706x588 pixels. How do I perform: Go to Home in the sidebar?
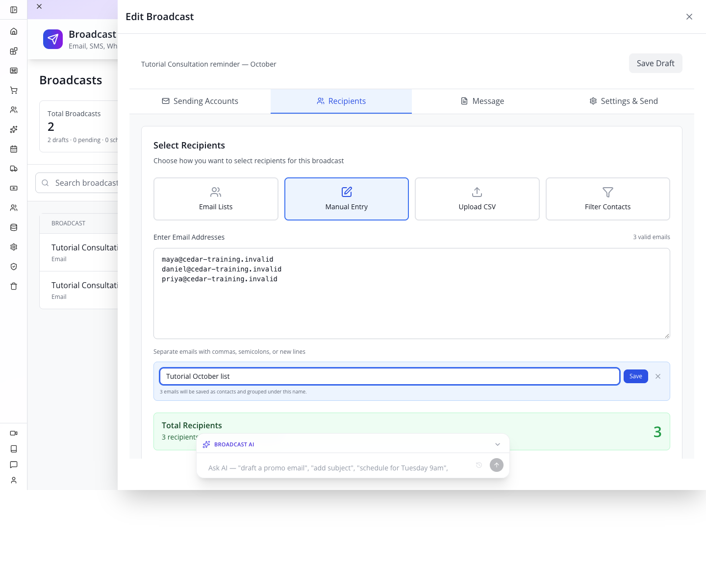point(14,31)
